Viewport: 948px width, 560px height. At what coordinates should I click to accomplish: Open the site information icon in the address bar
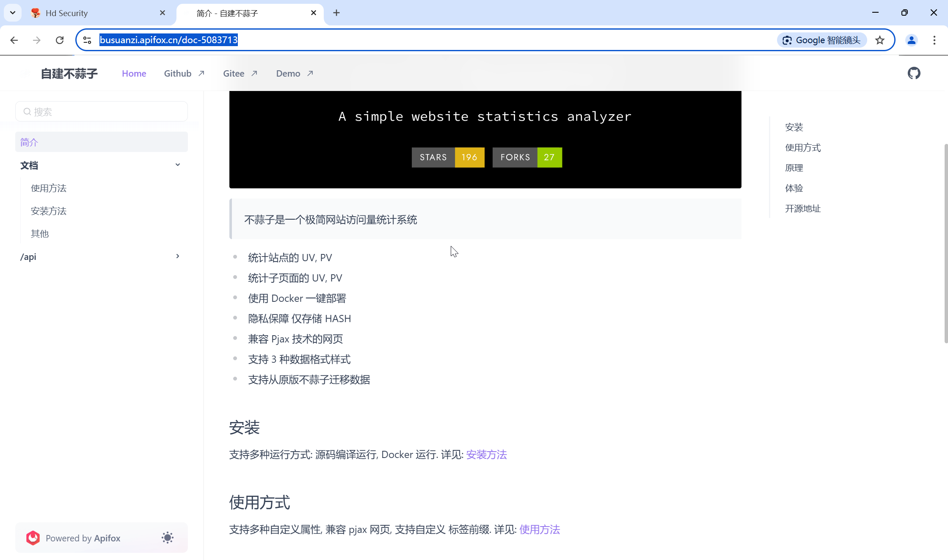(87, 40)
